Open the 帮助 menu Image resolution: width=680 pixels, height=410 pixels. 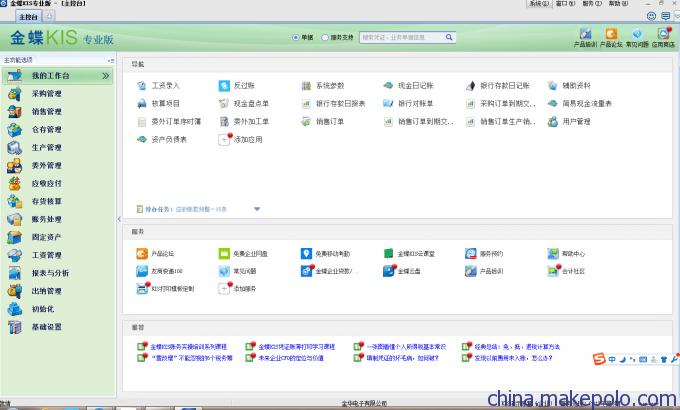pyautogui.click(x=618, y=3)
